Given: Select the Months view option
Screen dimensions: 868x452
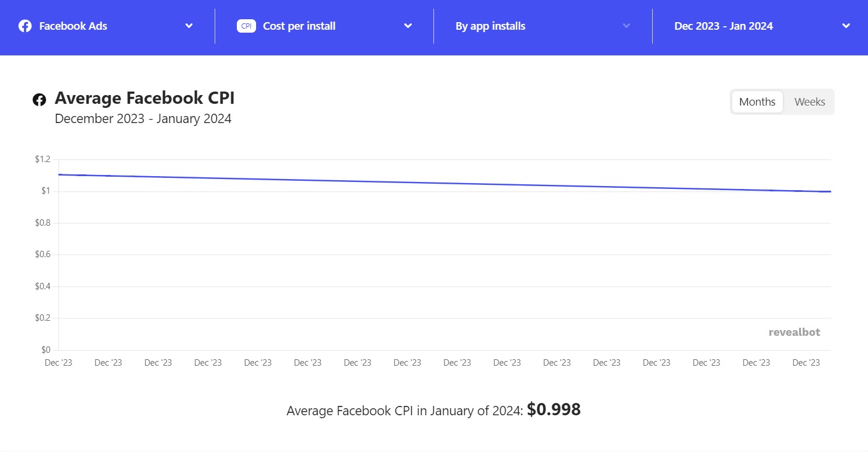Looking at the screenshot, I should coord(757,101).
